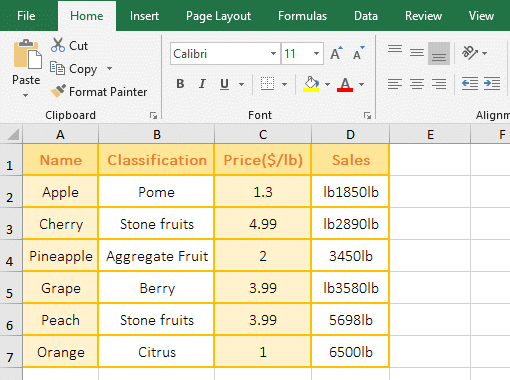Click the Format Painter label
510x380 pixels.
pyautogui.click(x=108, y=92)
